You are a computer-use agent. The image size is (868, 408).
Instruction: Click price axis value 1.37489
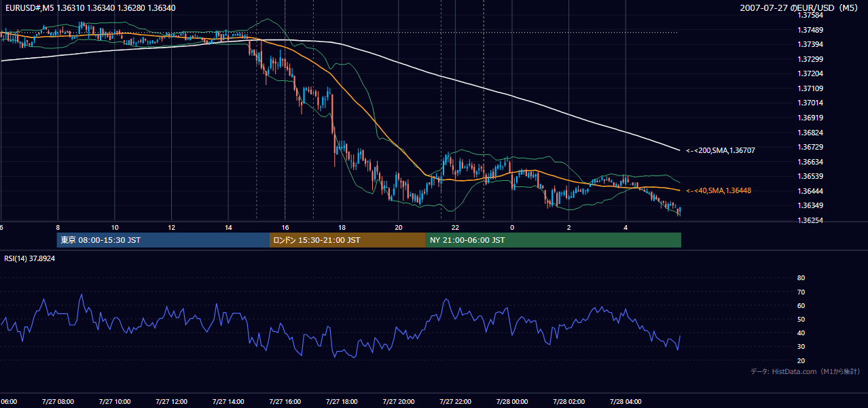click(x=810, y=30)
